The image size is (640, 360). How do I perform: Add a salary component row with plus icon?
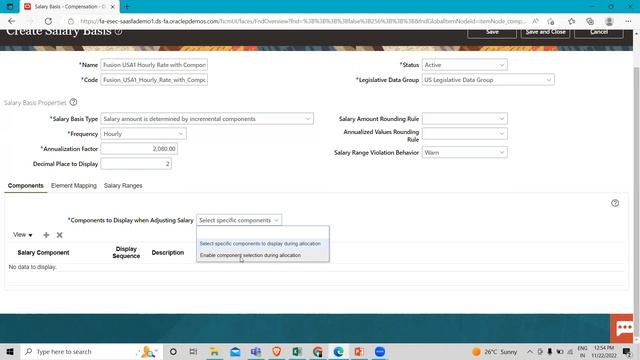46,235
